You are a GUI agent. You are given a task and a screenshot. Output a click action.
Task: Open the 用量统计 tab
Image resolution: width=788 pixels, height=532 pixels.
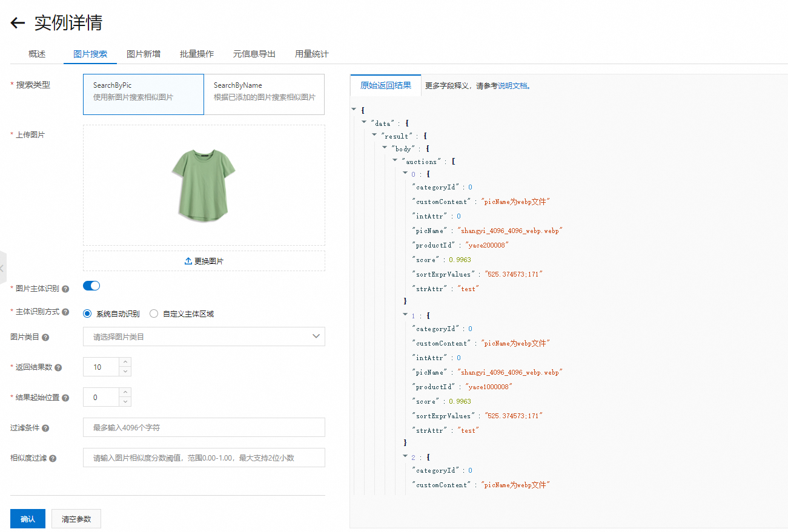click(x=311, y=54)
